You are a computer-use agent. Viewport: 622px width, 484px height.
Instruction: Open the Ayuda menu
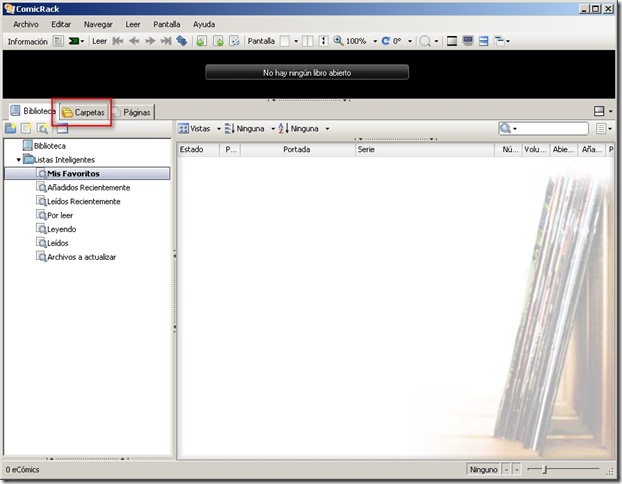(204, 24)
